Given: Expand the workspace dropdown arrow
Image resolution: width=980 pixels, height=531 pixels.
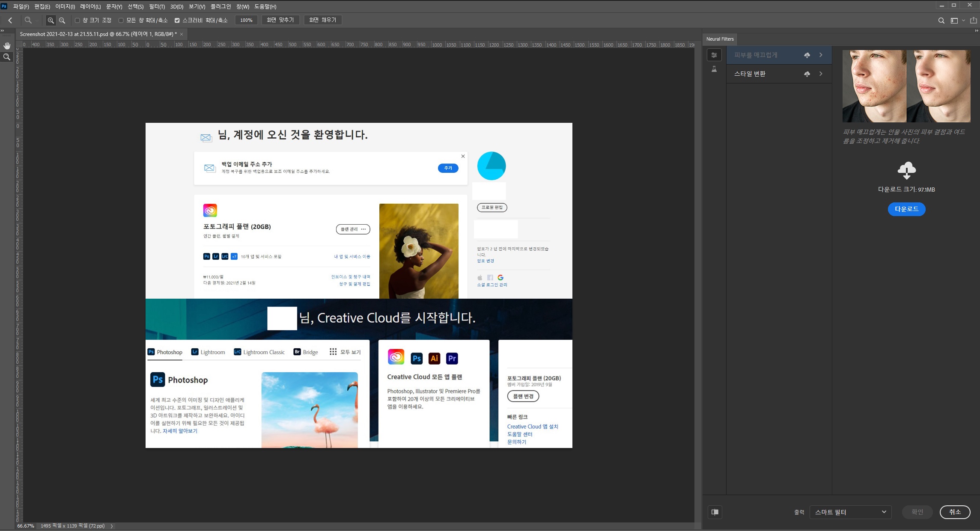Looking at the screenshot, I should coord(963,21).
